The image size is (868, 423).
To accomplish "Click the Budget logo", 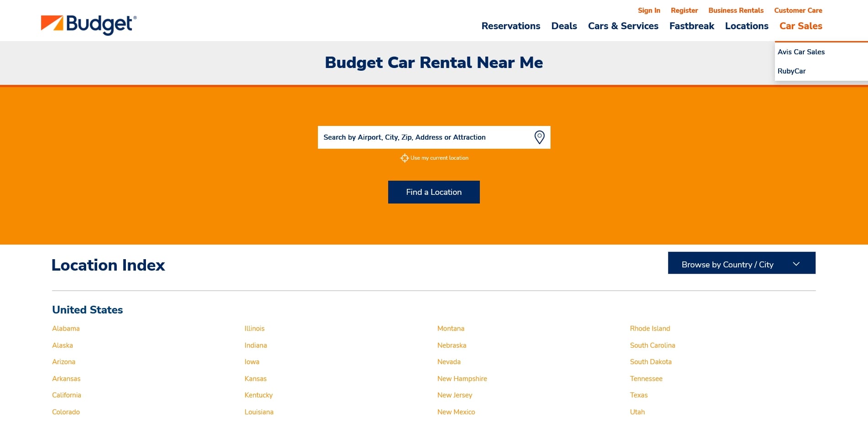I will click(x=88, y=23).
